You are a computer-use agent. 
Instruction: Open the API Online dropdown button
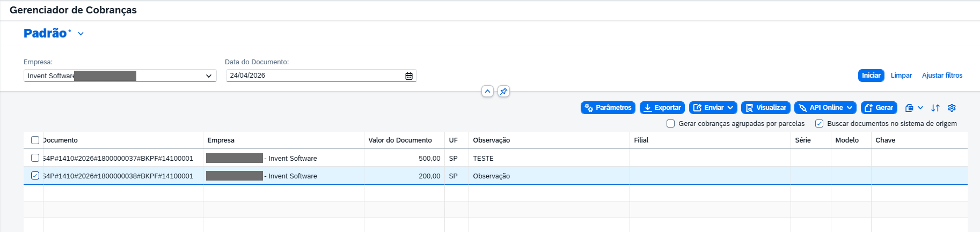click(825, 108)
